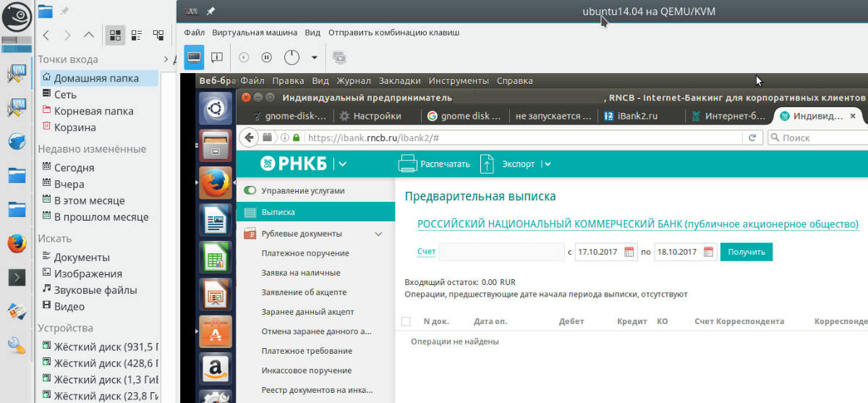Check the select-all checkbox in table header
Screen dimensions: 868x403
pyautogui.click(x=406, y=321)
